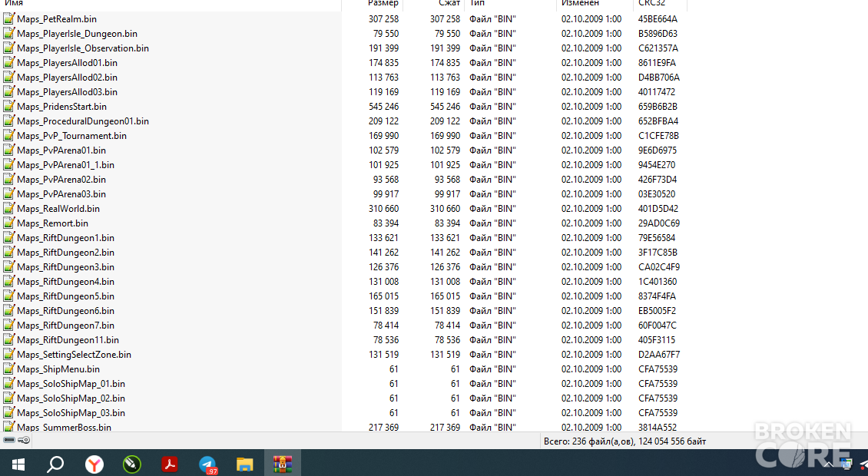This screenshot has height=476, width=868.
Task: Open File Explorer from the taskbar
Action: coord(245,464)
